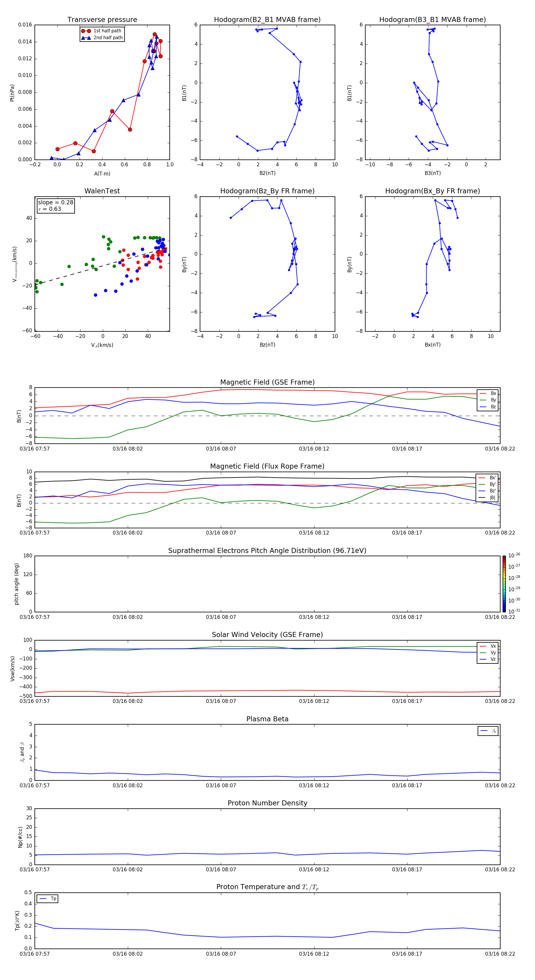Click the 'Hodogram(Bx_By FR frame)' title

[432, 191]
